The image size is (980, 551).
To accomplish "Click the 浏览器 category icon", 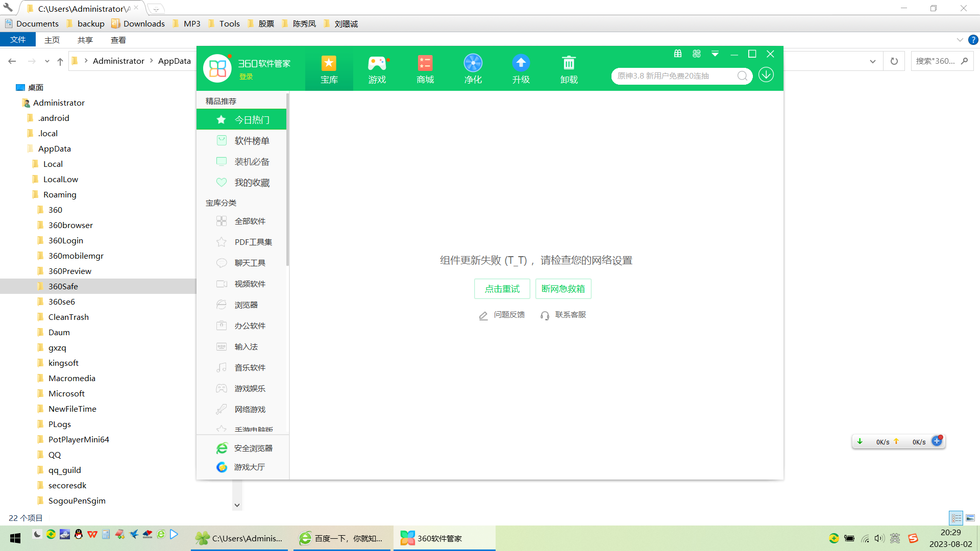I will click(222, 305).
